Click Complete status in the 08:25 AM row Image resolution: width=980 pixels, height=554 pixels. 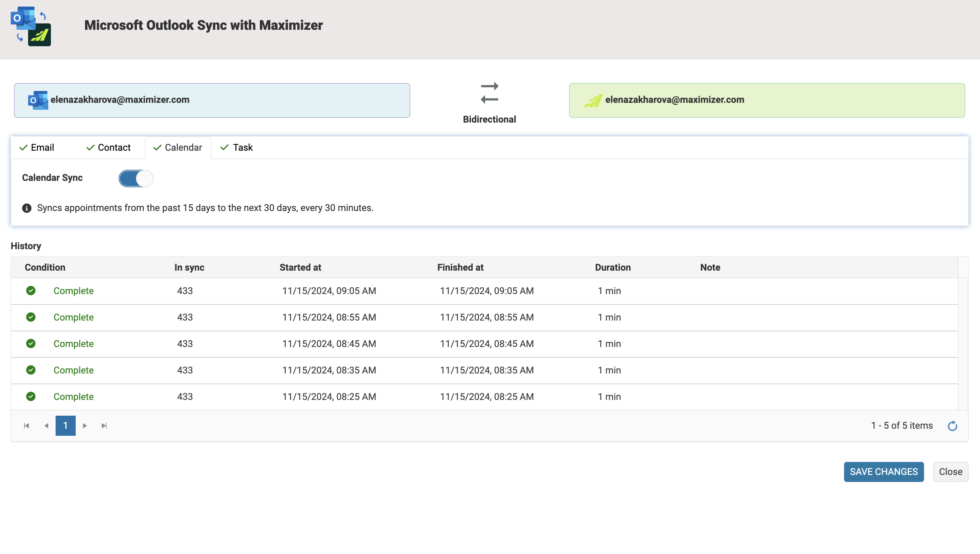tap(73, 397)
